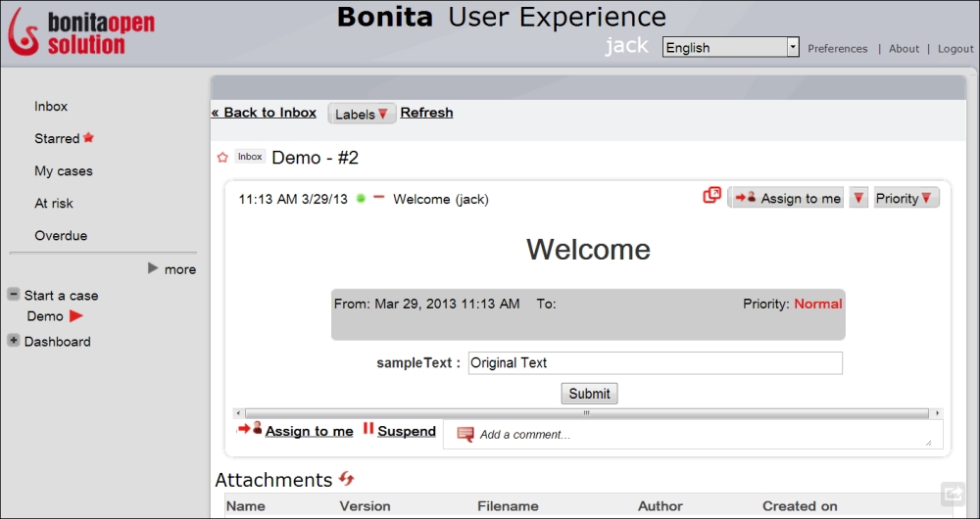Open the arrow menu next to Assign to me
The image size is (980, 519).
858,198
